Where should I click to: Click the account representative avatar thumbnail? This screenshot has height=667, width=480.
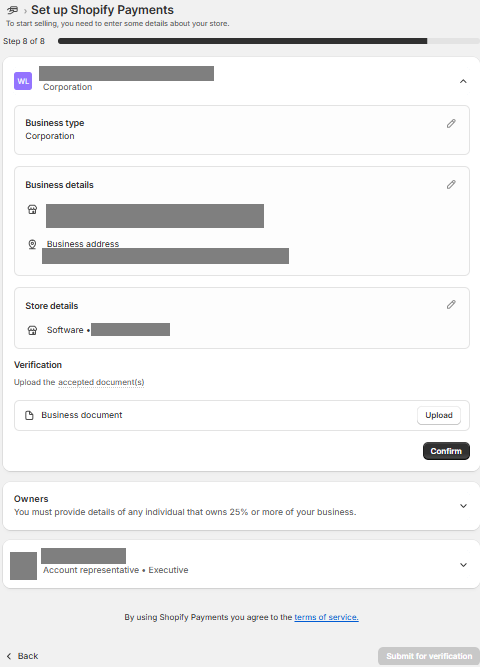click(23, 566)
